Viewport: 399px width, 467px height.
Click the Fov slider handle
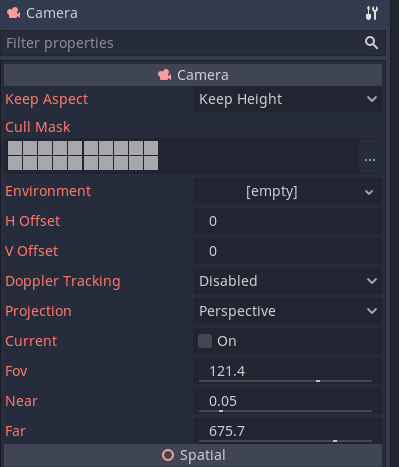click(x=318, y=381)
